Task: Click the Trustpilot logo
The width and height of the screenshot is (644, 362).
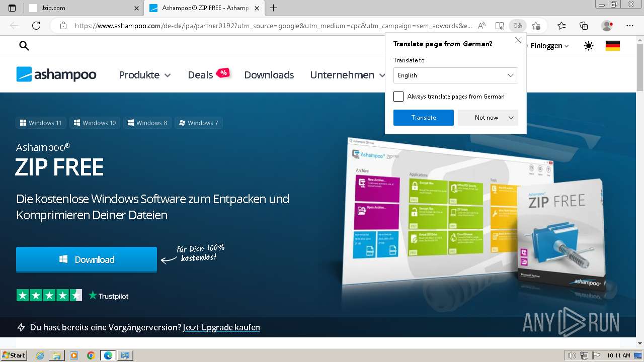Action: click(108, 296)
